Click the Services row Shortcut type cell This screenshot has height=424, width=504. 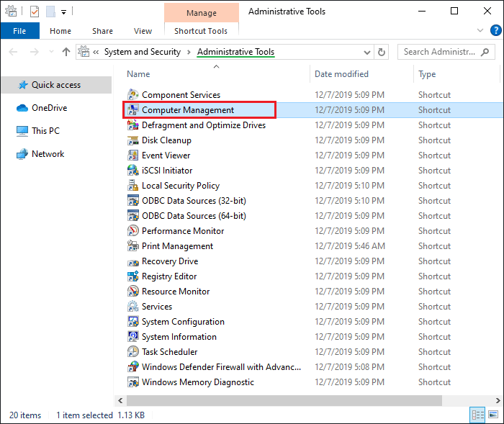(x=434, y=307)
